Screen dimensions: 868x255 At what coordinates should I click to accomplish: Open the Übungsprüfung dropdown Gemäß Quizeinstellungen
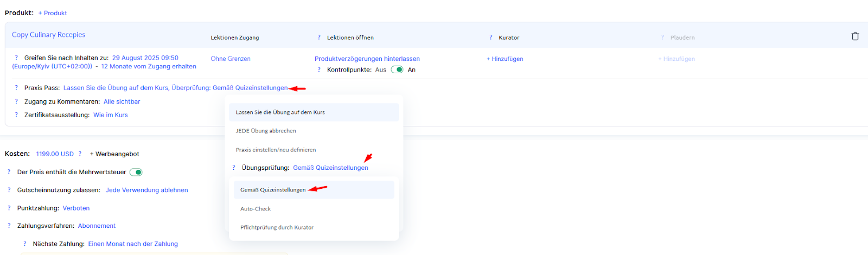[330, 168]
